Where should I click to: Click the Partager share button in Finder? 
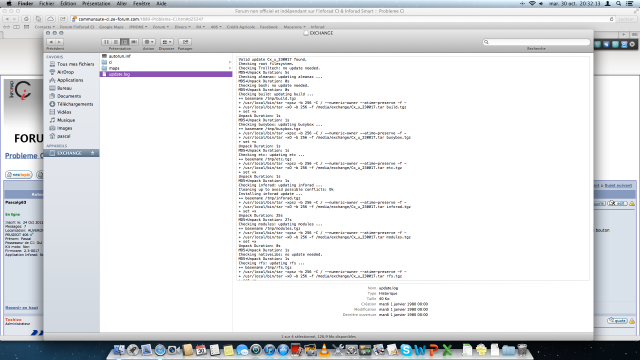pyautogui.click(x=185, y=42)
